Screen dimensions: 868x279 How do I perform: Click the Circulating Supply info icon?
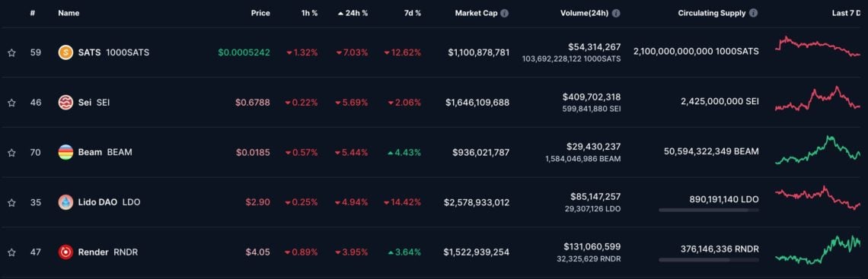754,13
